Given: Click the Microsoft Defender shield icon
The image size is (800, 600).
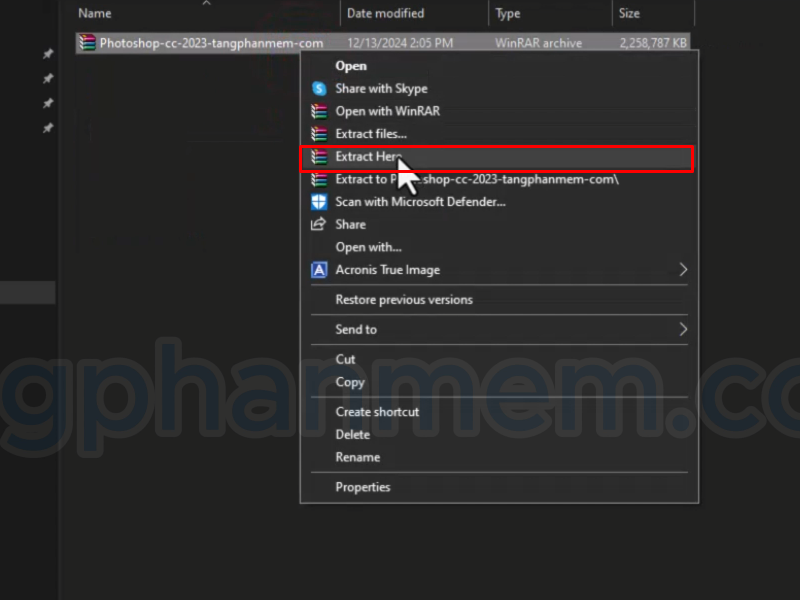Looking at the screenshot, I should [319, 202].
